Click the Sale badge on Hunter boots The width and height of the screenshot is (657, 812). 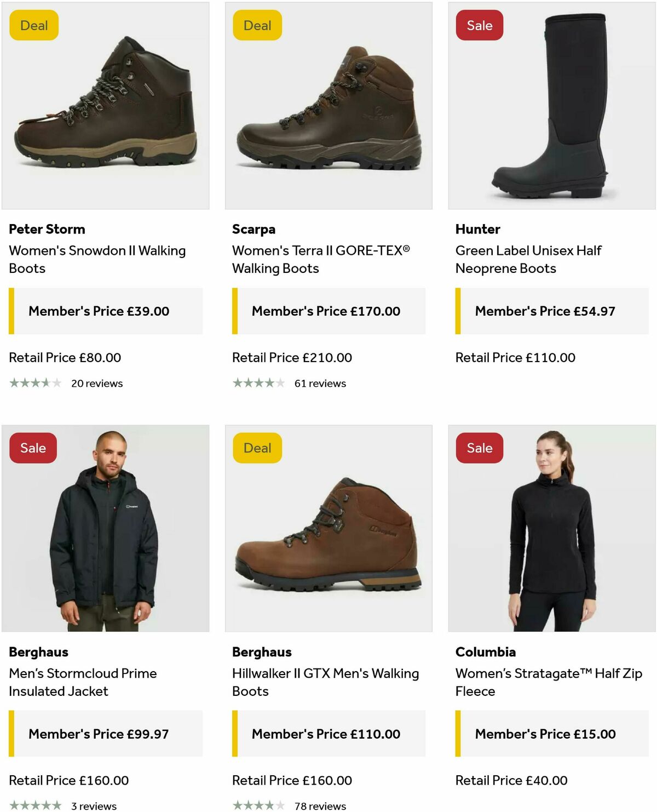479,25
